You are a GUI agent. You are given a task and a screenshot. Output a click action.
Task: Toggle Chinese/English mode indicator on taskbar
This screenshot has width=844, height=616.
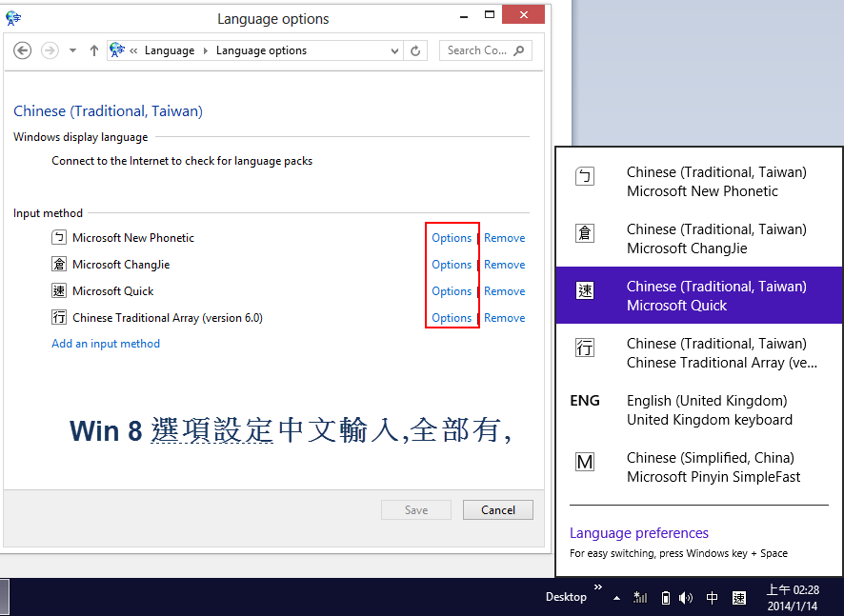(x=712, y=598)
